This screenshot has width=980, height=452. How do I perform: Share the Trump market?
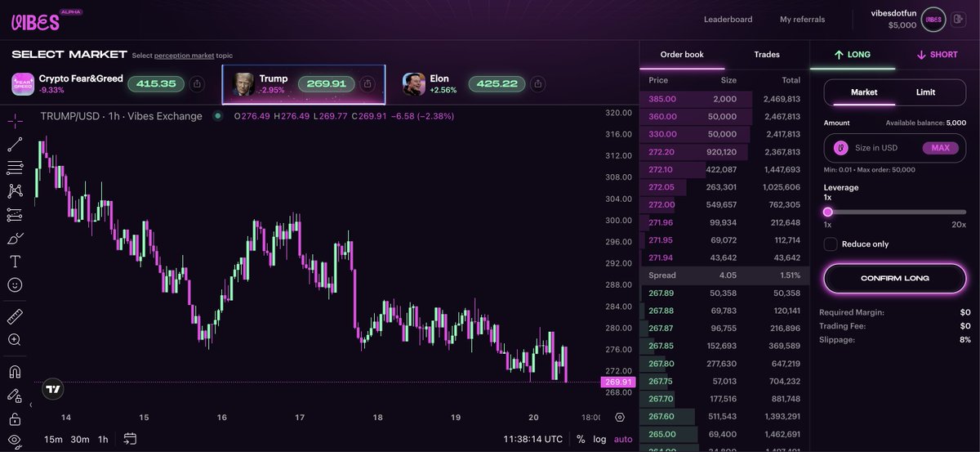point(367,83)
